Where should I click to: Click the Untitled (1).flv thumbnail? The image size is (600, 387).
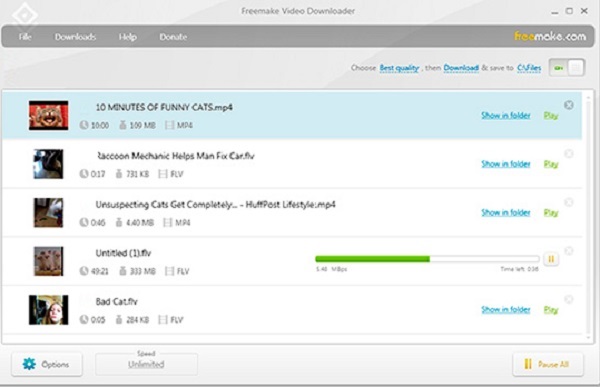(x=48, y=261)
